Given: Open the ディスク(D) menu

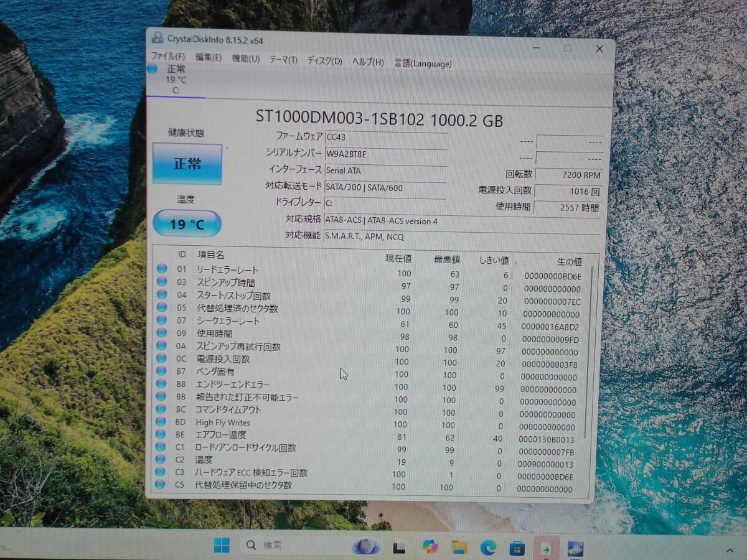Looking at the screenshot, I should [324, 61].
